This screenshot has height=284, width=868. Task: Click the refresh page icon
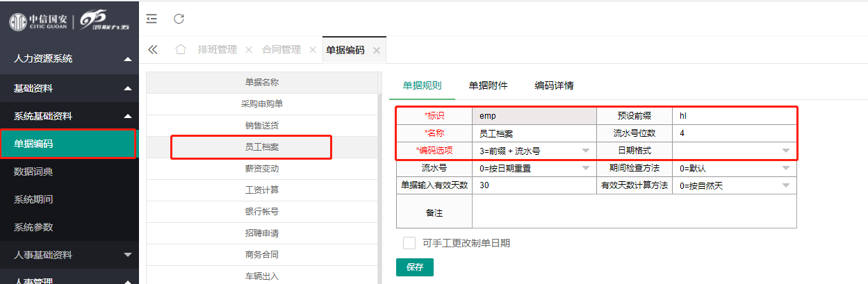(179, 19)
